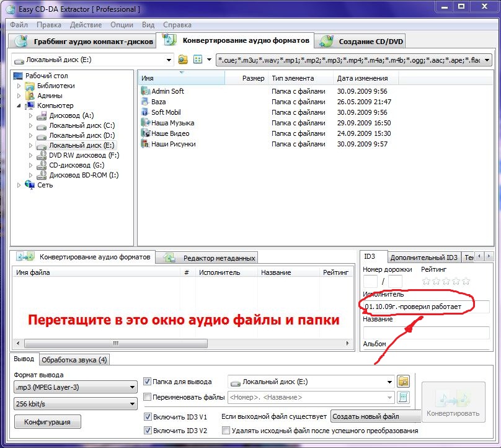This screenshot has width=501, height=448.
Task: Click the CD-дисковод (G:) drive icon
Action: coord(42,165)
